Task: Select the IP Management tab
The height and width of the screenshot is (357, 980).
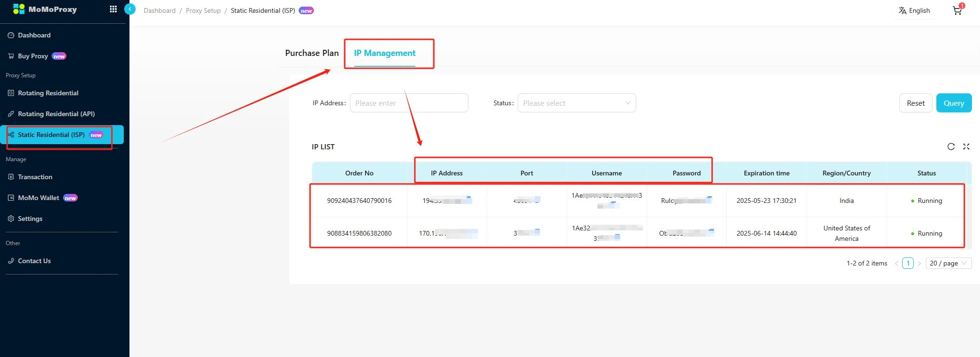Action: (x=385, y=53)
